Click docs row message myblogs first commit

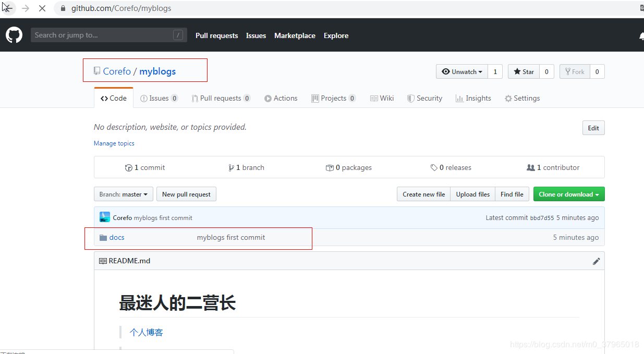coord(231,237)
